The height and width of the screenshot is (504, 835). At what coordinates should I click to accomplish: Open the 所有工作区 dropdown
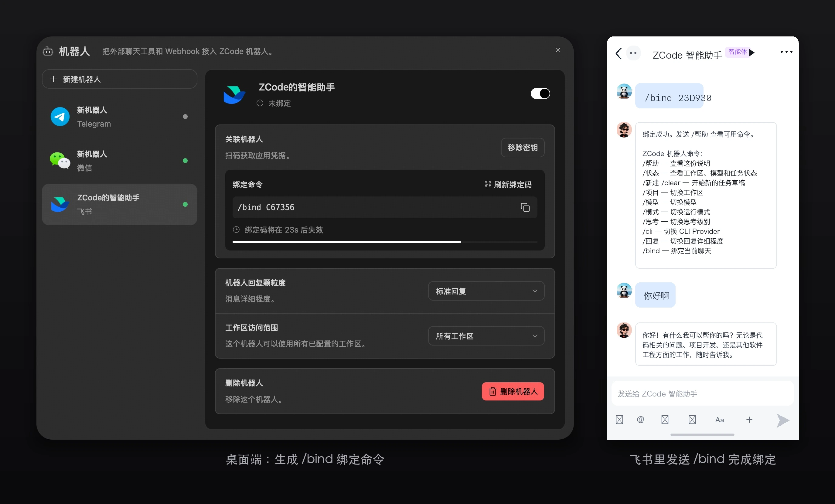(486, 336)
